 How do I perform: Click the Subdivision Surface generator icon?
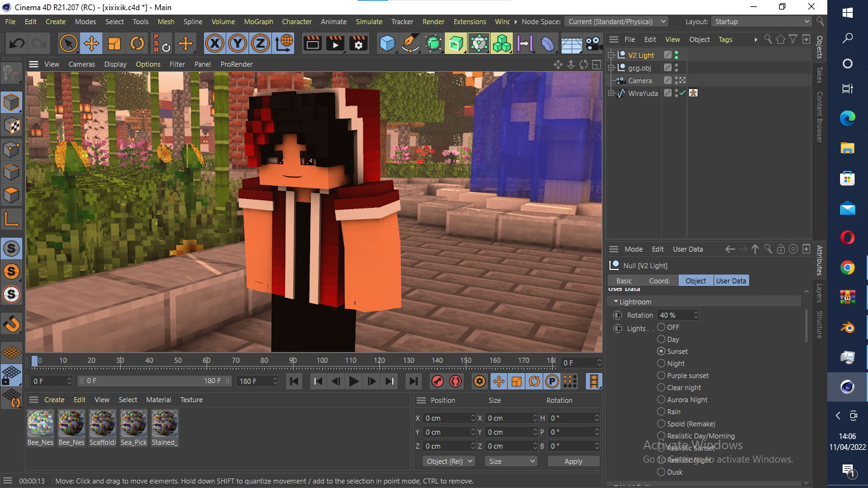coord(433,43)
